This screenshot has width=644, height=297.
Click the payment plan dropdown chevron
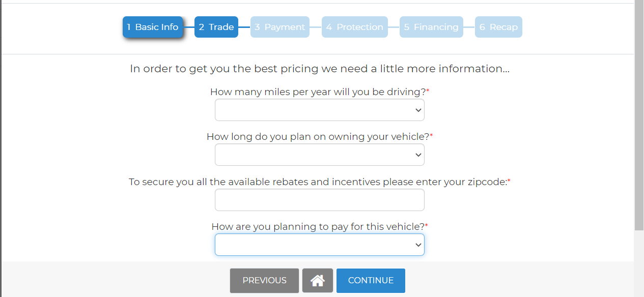[418, 245]
